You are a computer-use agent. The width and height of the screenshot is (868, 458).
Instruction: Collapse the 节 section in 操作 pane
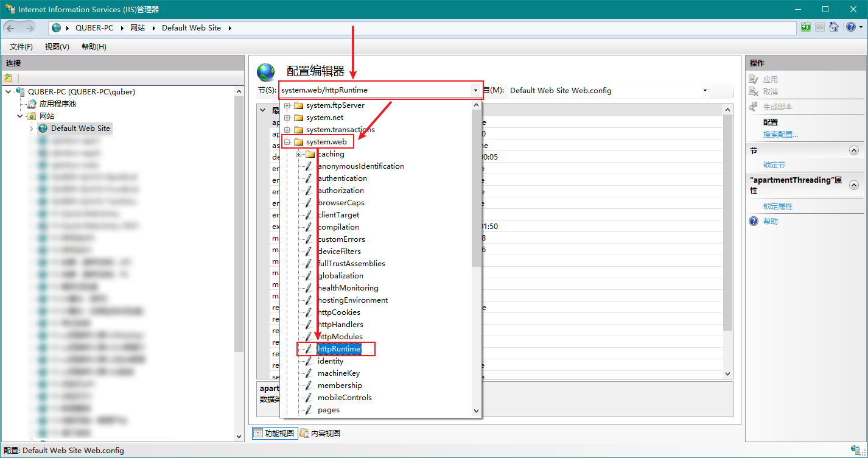point(854,149)
